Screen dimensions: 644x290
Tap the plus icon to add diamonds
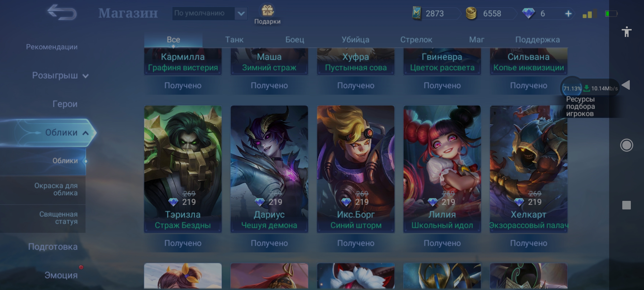(568, 13)
